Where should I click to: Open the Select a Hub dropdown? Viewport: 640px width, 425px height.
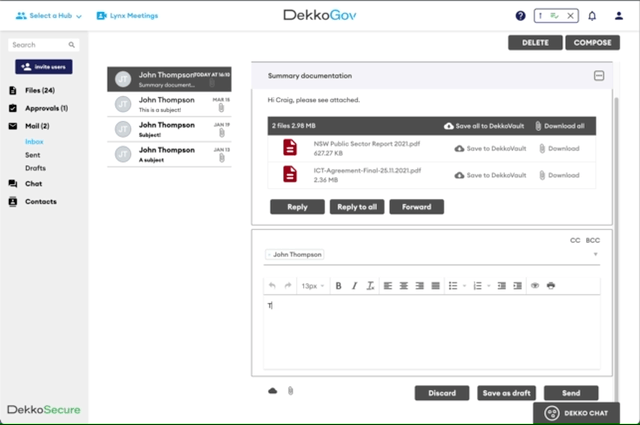[x=49, y=16]
